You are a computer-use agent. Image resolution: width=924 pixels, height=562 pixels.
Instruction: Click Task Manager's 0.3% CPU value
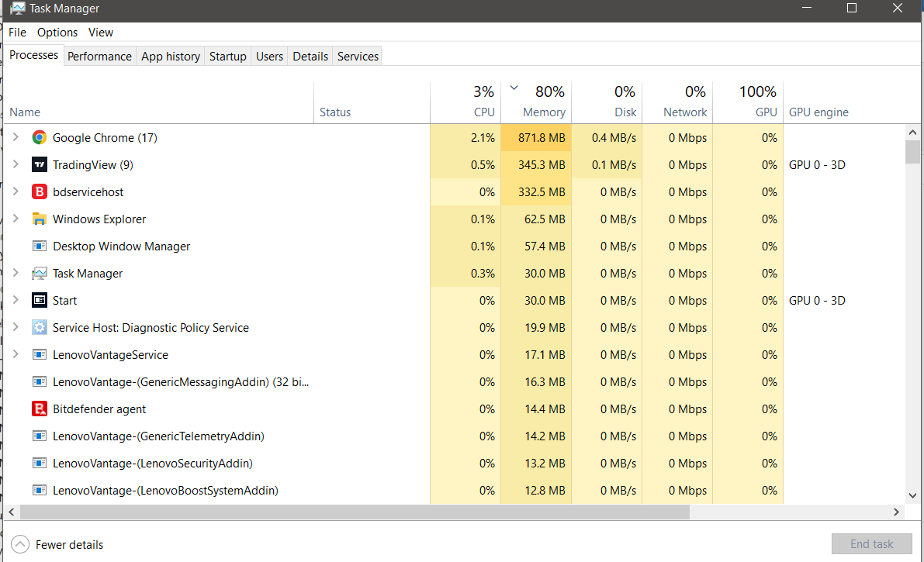point(483,274)
